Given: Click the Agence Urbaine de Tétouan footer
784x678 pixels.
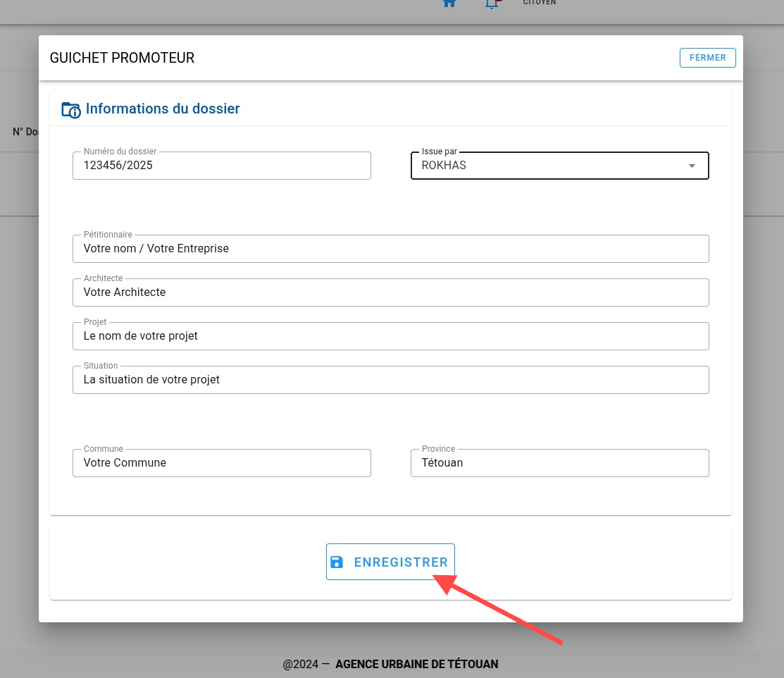Looking at the screenshot, I should (416, 664).
